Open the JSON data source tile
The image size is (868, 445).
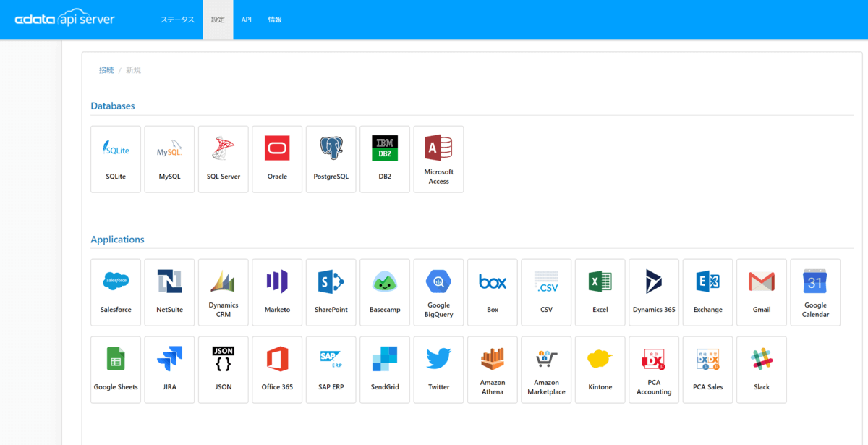point(224,370)
